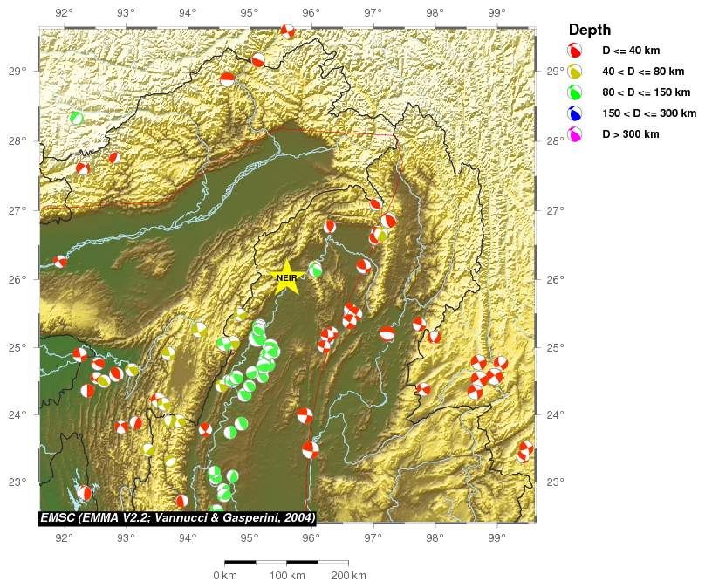Click the '100 km' scale bar label
Screen dimensions: 705x588
coord(286,576)
